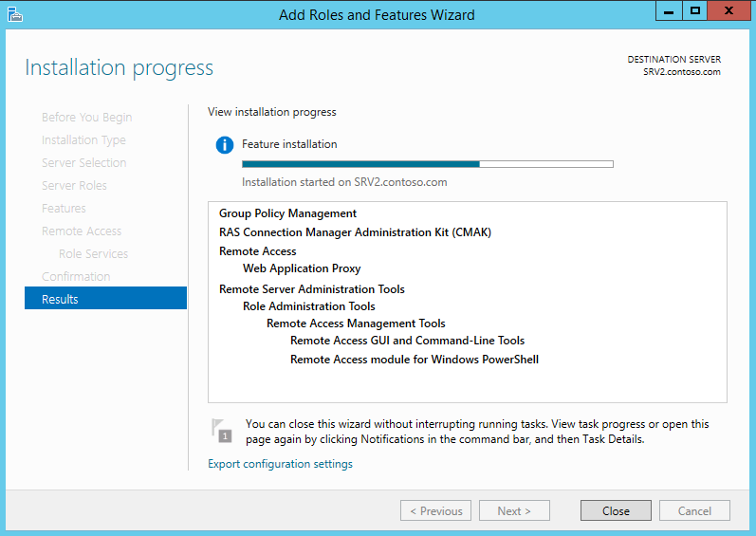The width and height of the screenshot is (756, 536).
Task: Select the Remote Access step in the sidebar
Action: tap(82, 231)
